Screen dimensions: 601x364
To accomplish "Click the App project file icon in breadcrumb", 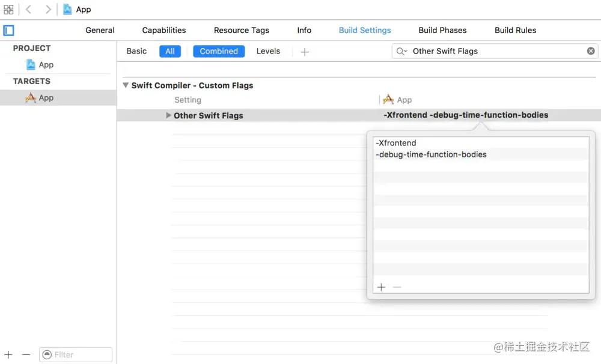I will tap(67, 9).
